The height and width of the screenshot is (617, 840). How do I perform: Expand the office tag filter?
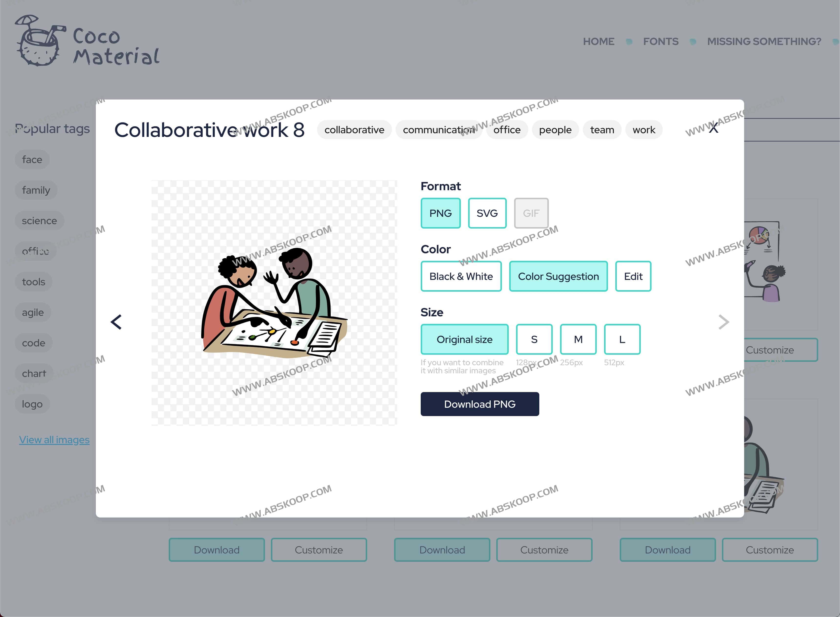pyautogui.click(x=35, y=251)
